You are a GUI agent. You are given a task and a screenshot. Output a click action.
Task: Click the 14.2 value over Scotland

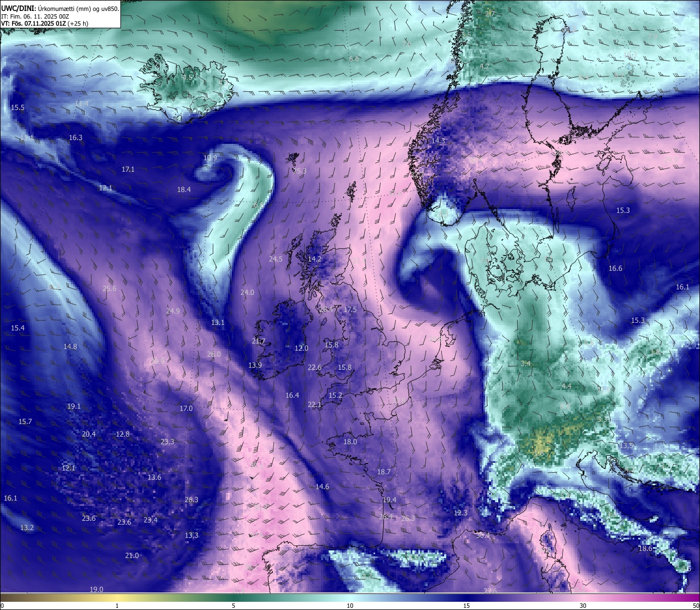coord(314,259)
